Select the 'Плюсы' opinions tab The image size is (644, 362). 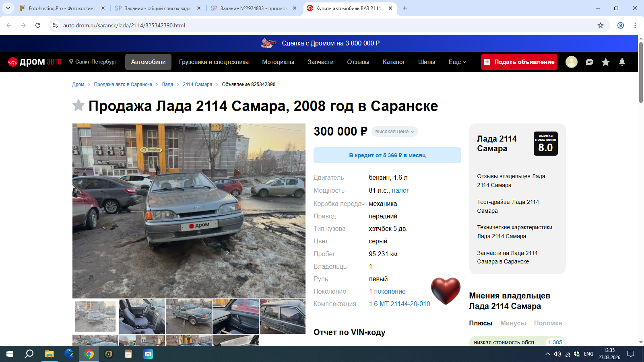[481, 323]
